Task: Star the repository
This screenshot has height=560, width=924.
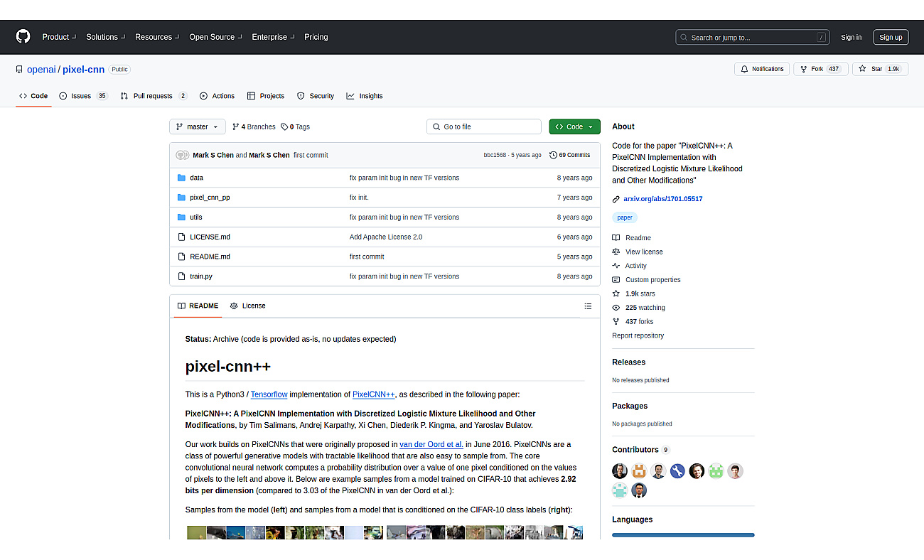Action: tap(880, 69)
